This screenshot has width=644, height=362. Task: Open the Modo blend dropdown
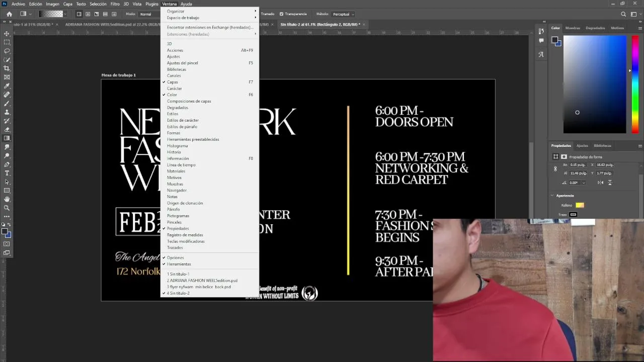149,14
